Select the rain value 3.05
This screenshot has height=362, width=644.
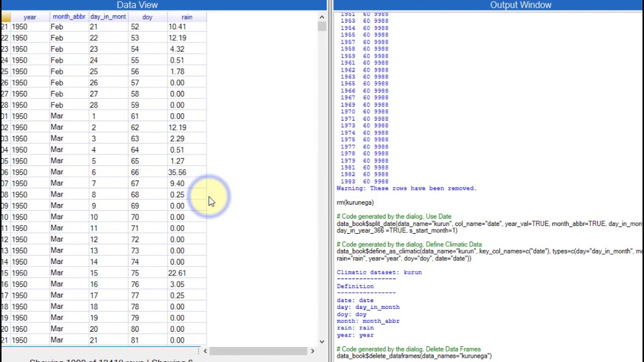coord(177,284)
